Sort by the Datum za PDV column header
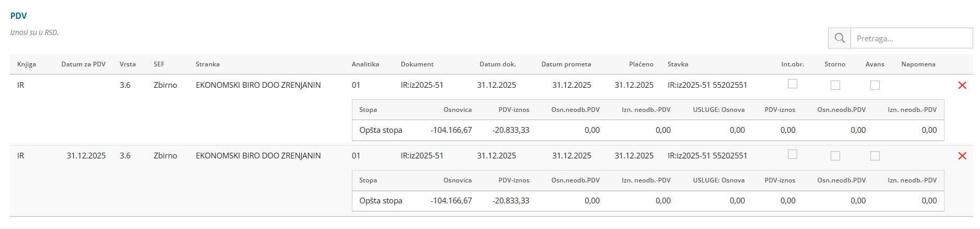 pos(84,64)
